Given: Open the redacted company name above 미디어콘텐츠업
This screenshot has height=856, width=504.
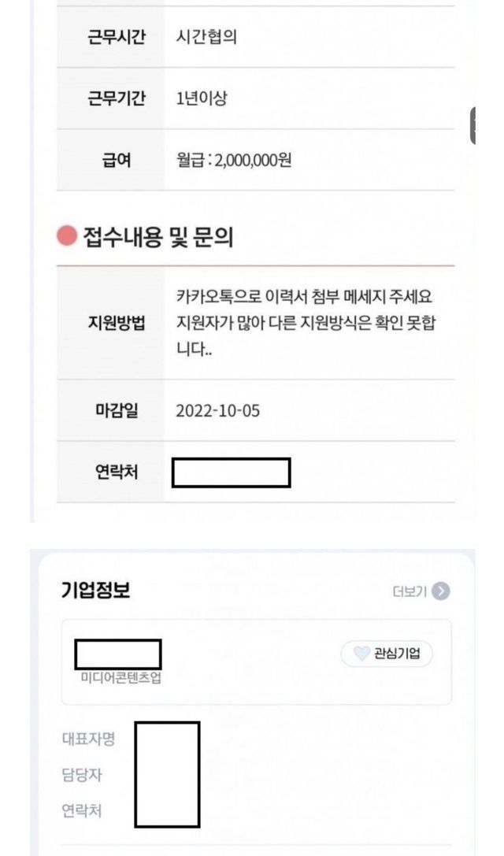Looking at the screenshot, I should (118, 655).
